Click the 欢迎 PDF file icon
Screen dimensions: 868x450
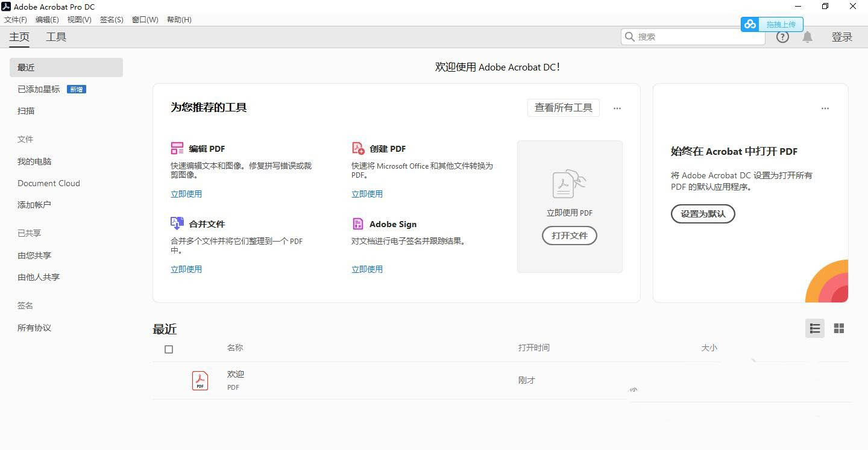point(200,380)
